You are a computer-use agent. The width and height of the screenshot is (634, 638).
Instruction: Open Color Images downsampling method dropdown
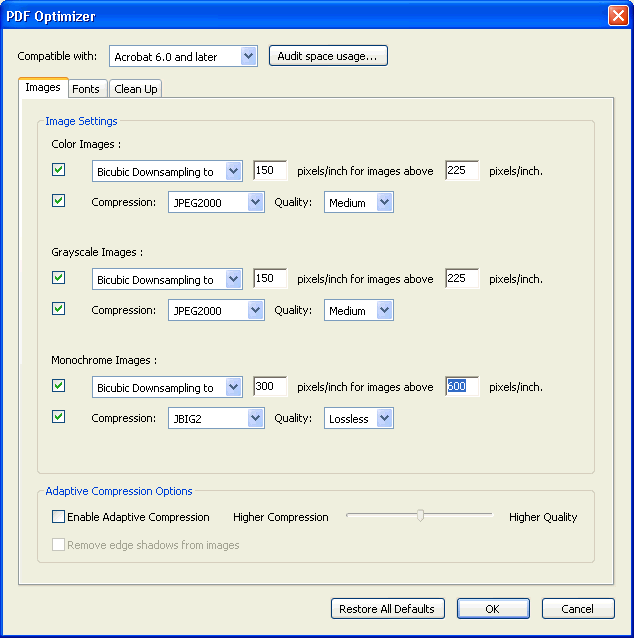167,171
